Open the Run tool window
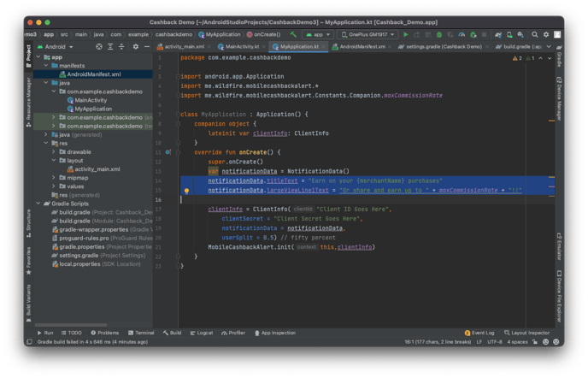Image resolution: width=588 pixels, height=378 pixels. pos(45,333)
